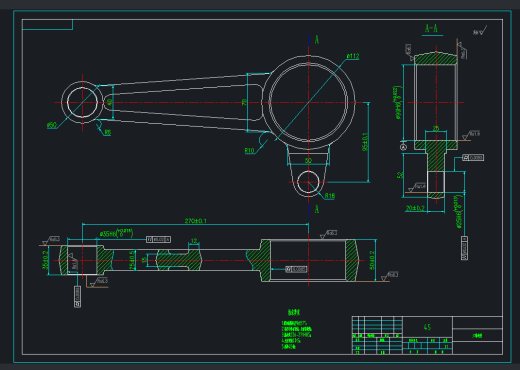The width and height of the screenshot is (520, 370).
Task: Select the 12 dimension on the rib section
Action: 194,241
